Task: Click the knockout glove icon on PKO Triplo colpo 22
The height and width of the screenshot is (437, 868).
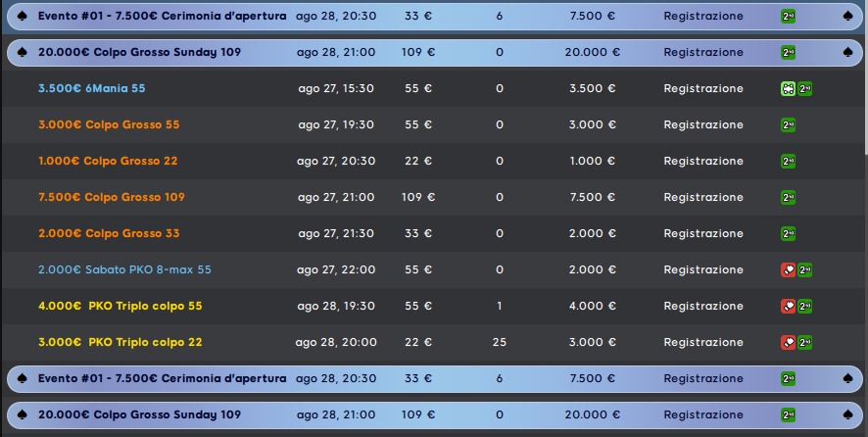Action: pyautogui.click(x=788, y=342)
